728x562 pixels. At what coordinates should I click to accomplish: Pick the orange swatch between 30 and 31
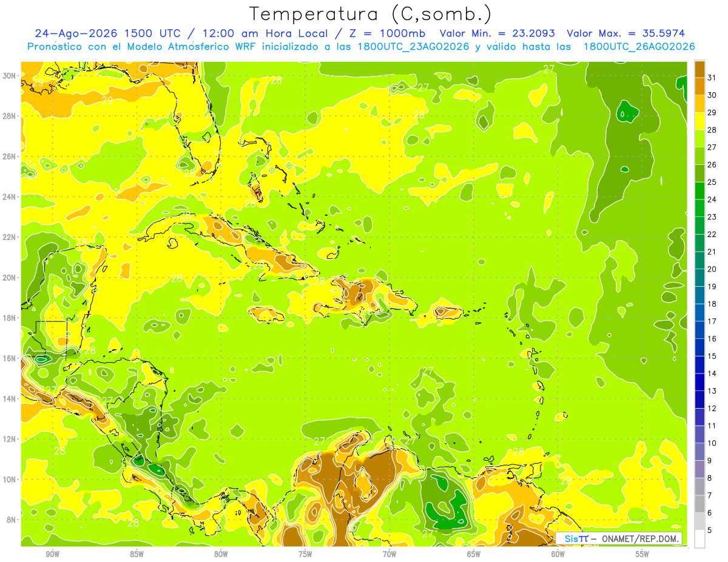coord(699,86)
